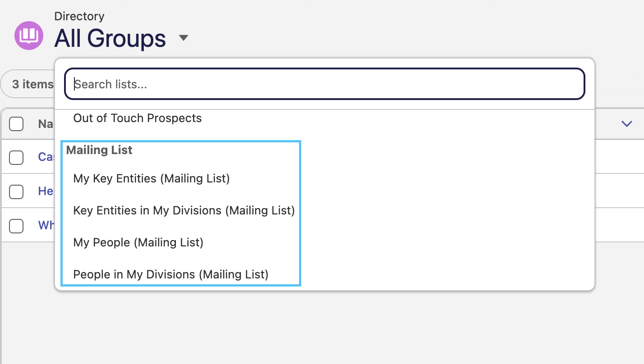This screenshot has width=644, height=364.
Task: Tick the checkbox beside the 'He' row
Action: [x=16, y=191]
